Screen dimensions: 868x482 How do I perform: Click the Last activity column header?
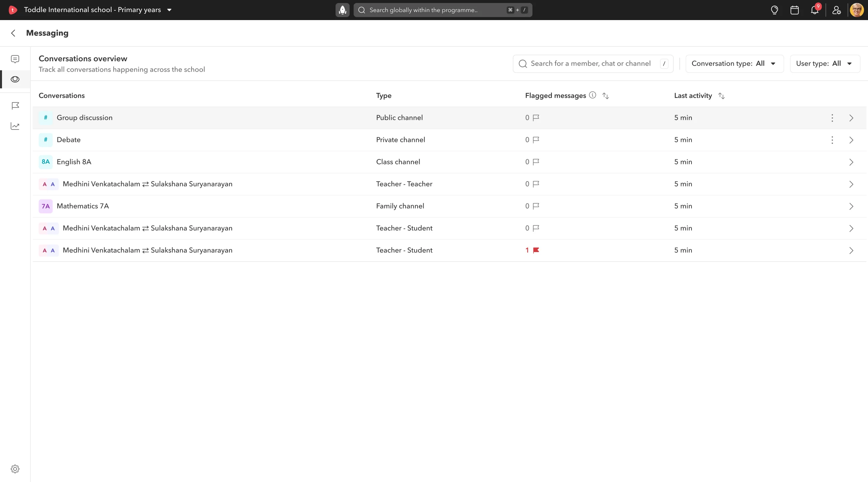[693, 96]
